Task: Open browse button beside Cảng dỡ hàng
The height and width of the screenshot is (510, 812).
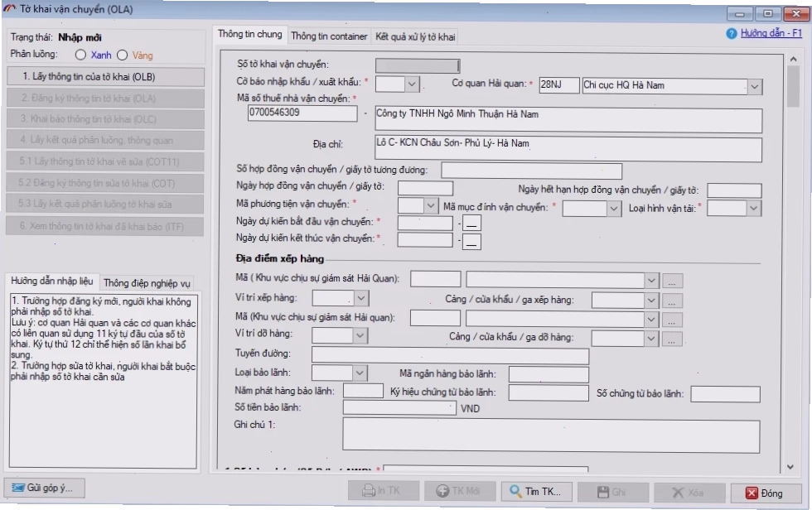Action: pyautogui.click(x=672, y=339)
